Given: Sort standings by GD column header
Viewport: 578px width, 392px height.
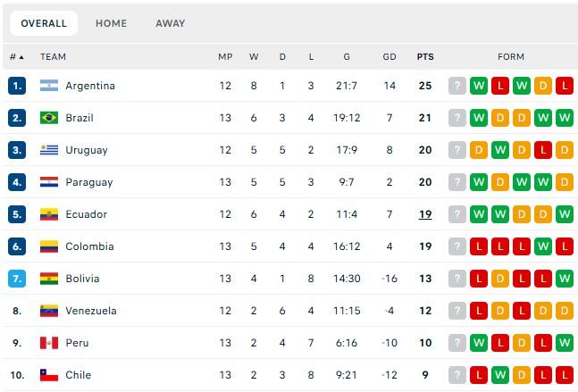Looking at the screenshot, I should 390,57.
